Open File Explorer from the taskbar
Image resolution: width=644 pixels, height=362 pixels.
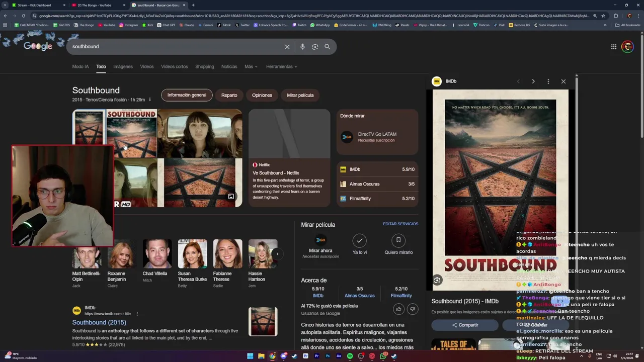261,356
